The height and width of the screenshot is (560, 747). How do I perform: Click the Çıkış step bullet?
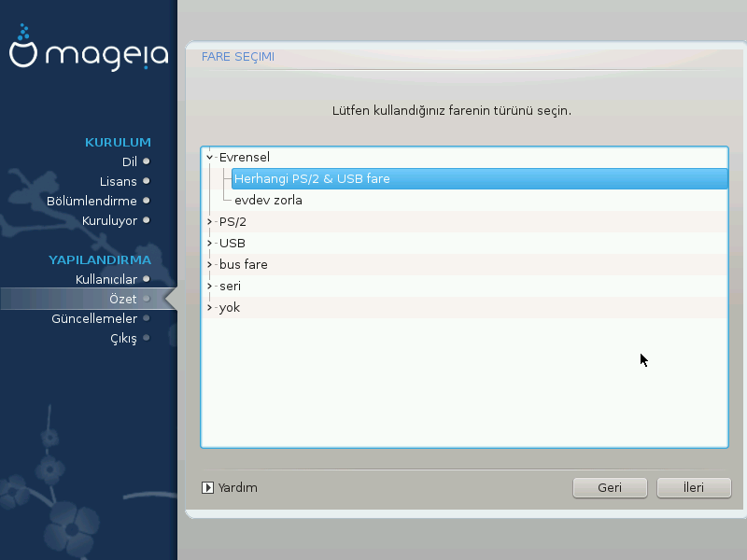147,338
